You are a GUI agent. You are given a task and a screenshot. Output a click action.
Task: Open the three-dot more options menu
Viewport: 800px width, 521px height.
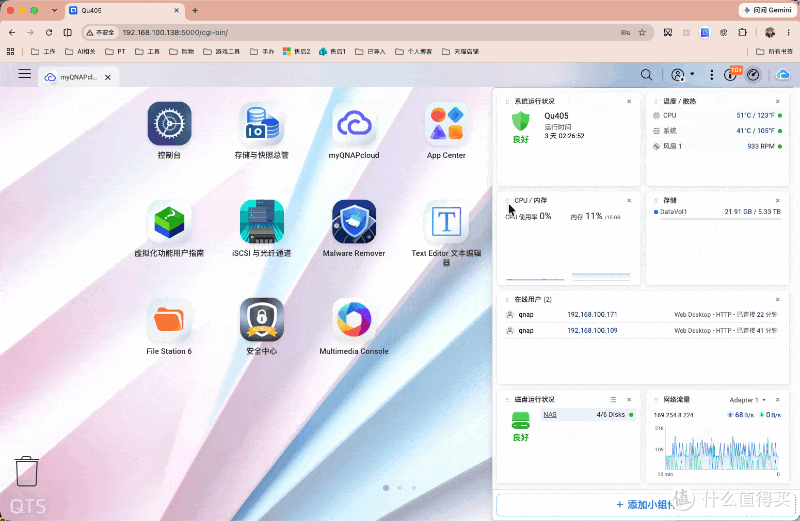coord(711,75)
